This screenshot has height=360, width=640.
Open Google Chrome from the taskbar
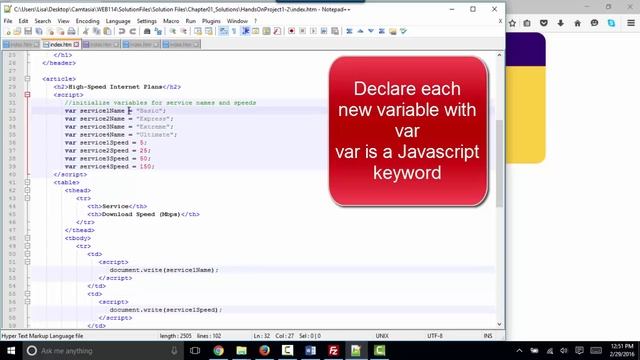click(218, 351)
